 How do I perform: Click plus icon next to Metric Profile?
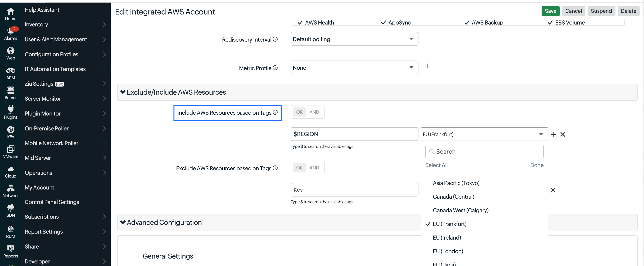tap(427, 66)
